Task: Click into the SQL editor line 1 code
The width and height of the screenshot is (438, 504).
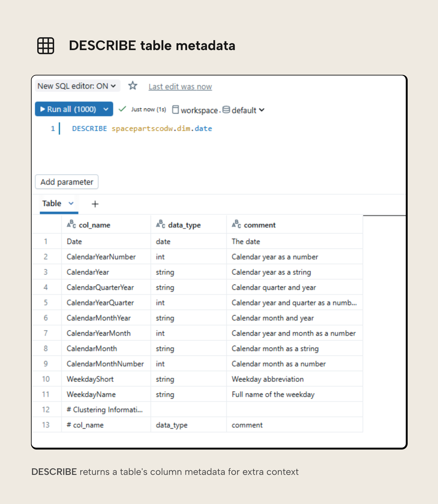Action: pyautogui.click(x=142, y=129)
